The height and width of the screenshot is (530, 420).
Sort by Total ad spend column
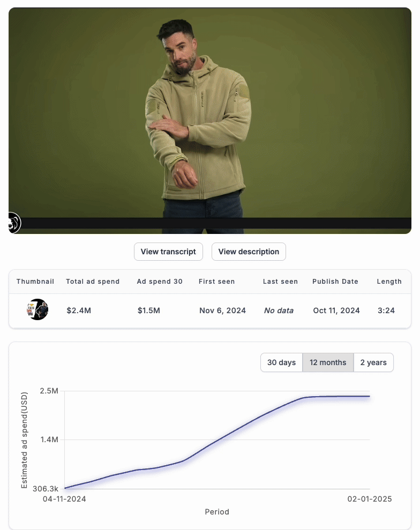click(x=93, y=281)
